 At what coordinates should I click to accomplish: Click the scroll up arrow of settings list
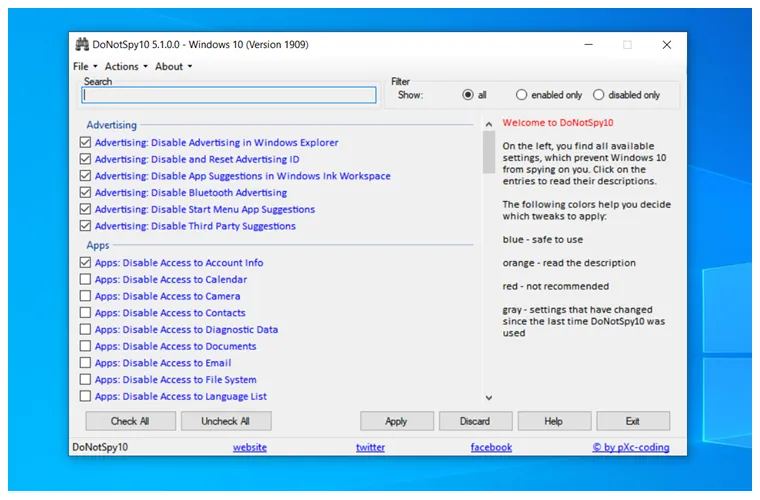(489, 125)
